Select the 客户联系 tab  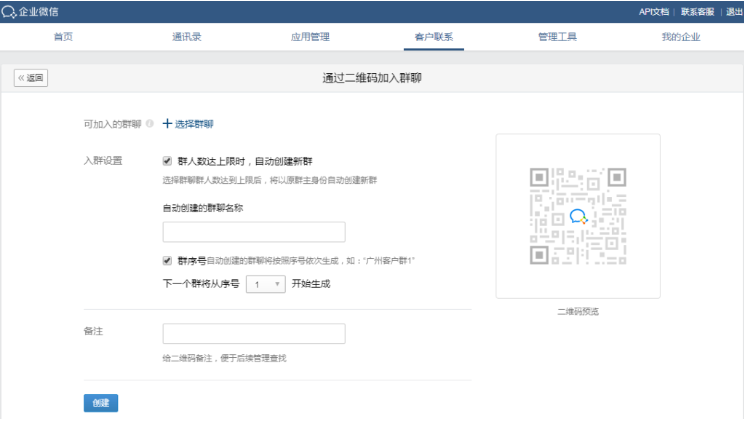[433, 37]
